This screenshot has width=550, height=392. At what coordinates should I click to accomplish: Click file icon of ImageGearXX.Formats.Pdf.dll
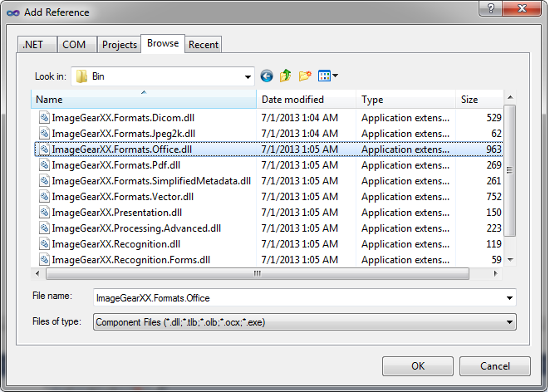pyautogui.click(x=44, y=164)
